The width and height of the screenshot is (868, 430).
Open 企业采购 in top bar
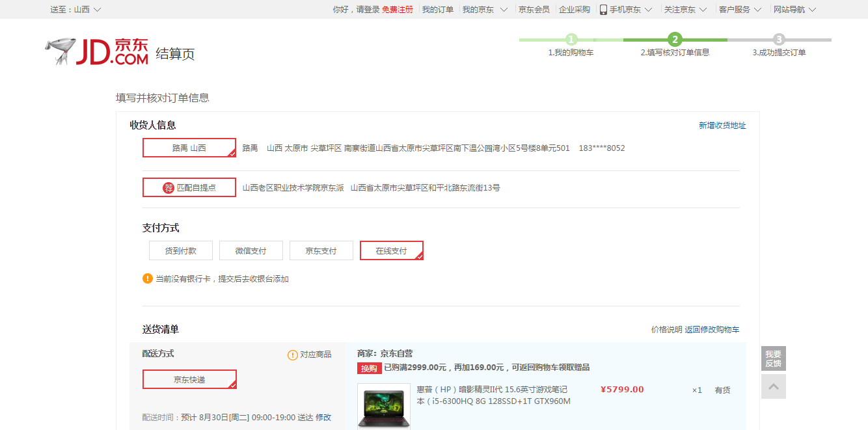(575, 10)
